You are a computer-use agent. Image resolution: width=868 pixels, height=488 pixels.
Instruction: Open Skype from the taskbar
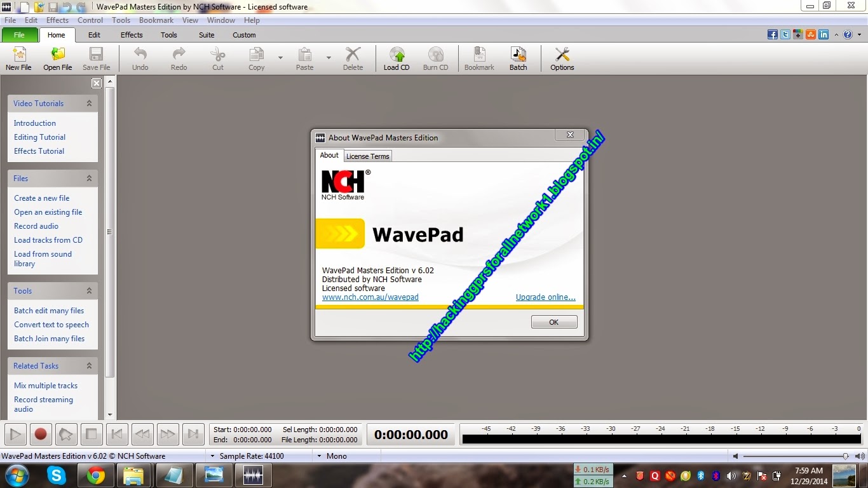click(57, 475)
